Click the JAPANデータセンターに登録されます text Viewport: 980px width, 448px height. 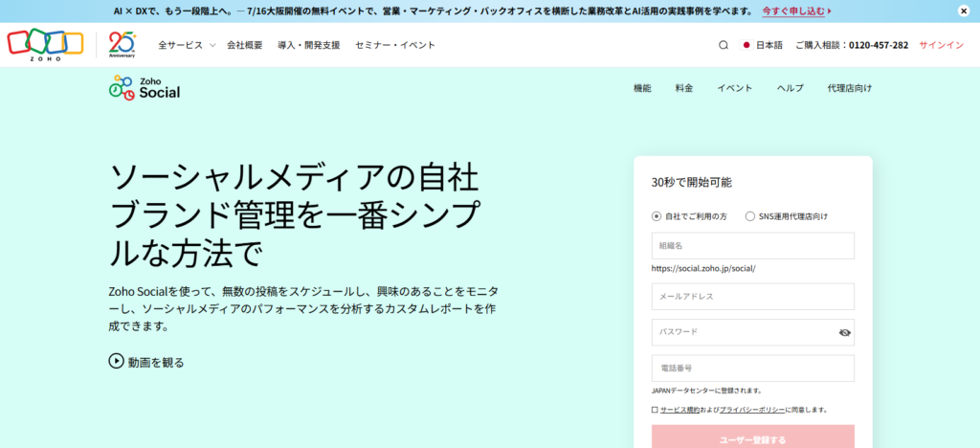(x=707, y=391)
